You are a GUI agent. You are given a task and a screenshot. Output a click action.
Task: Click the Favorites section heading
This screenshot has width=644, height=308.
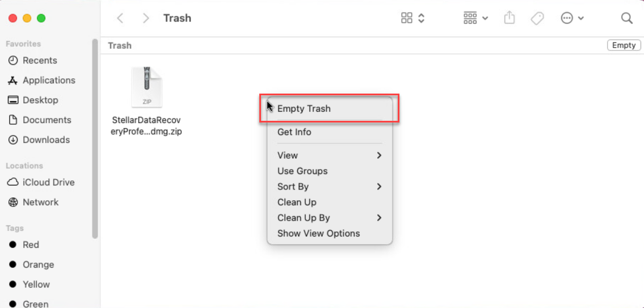[23, 44]
